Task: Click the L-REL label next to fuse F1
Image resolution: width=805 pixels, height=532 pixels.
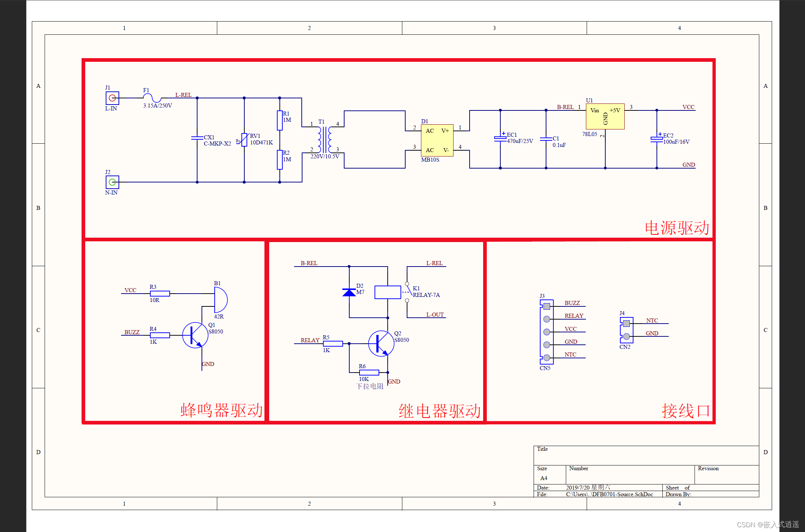Action: (x=183, y=95)
